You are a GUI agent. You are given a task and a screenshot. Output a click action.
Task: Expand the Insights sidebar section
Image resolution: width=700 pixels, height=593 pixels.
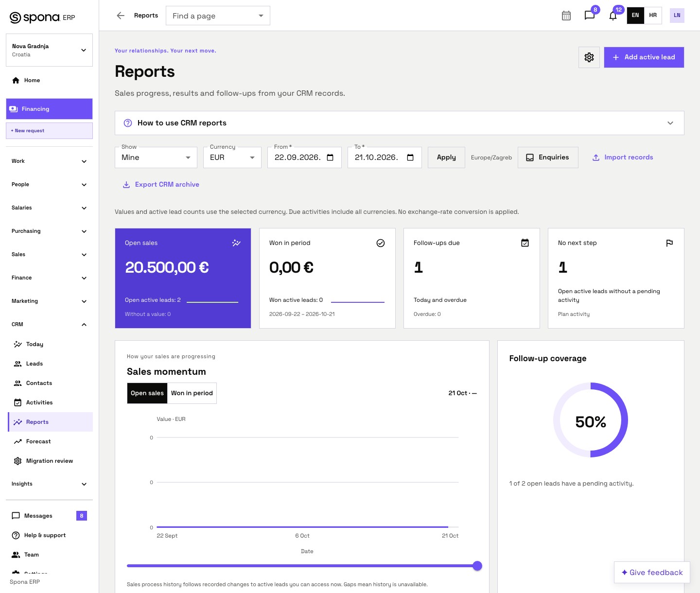point(49,484)
